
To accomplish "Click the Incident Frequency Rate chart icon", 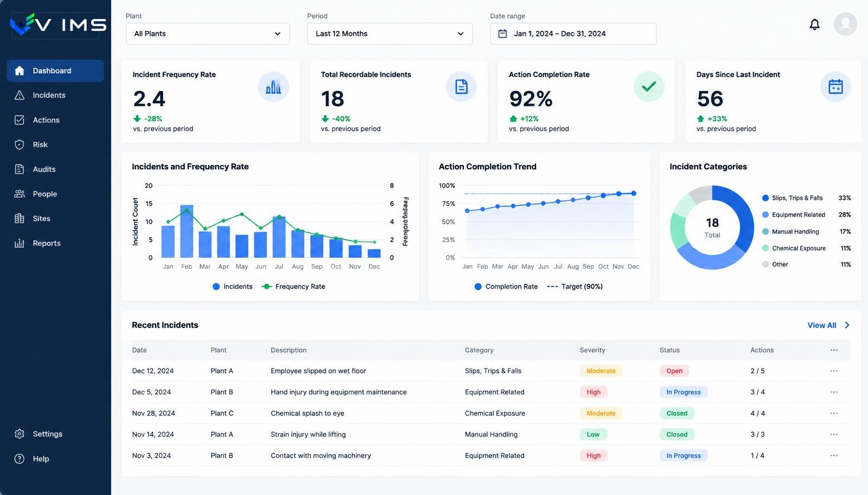I will coord(273,87).
